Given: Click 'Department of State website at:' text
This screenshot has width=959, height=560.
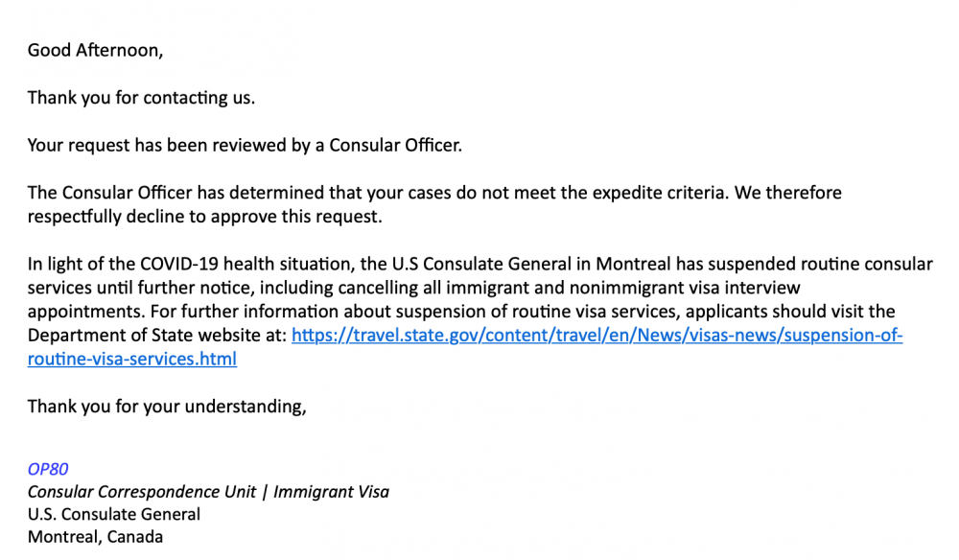Looking at the screenshot, I should (157, 336).
